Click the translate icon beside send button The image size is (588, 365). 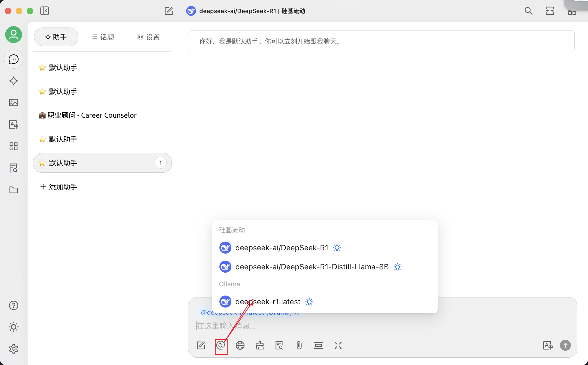[x=548, y=345]
